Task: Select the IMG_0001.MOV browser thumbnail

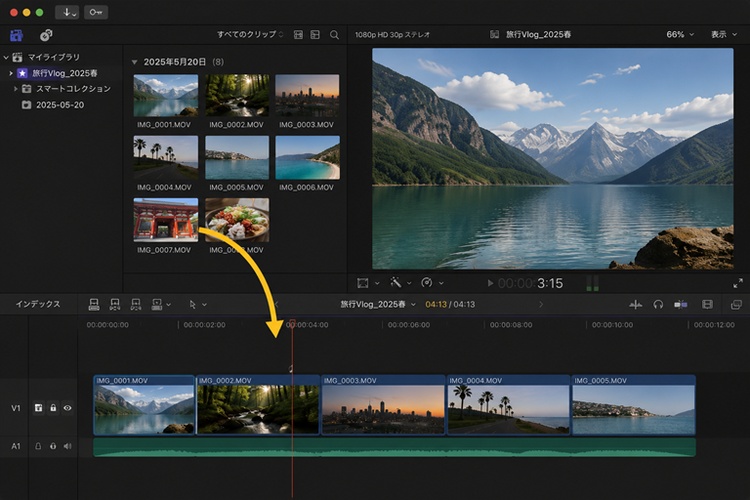Action: coord(165,95)
